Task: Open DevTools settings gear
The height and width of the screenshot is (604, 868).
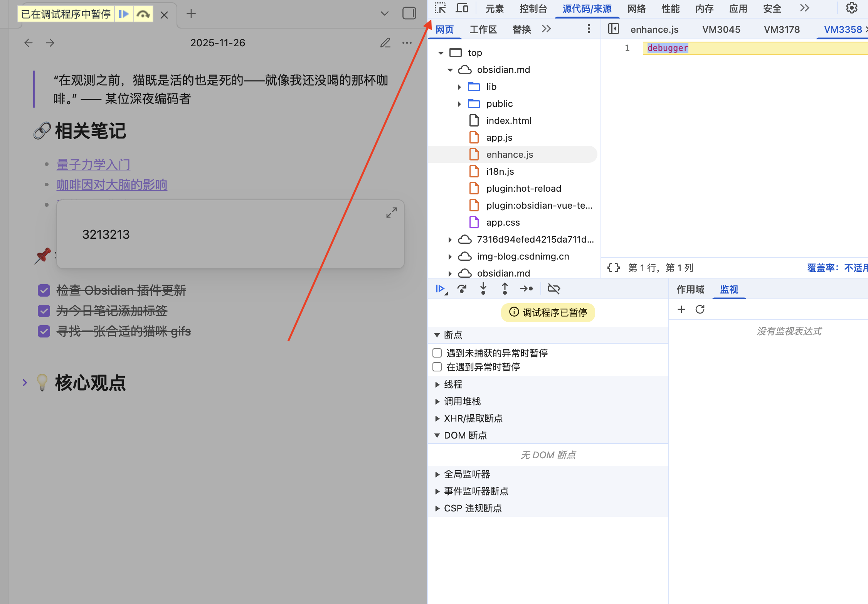Action: [x=851, y=8]
